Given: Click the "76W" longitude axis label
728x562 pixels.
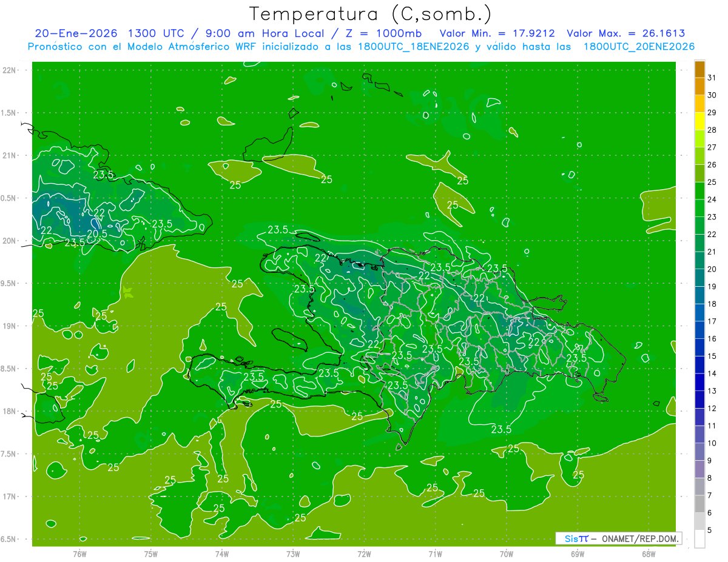Looking at the screenshot, I should tap(79, 554).
